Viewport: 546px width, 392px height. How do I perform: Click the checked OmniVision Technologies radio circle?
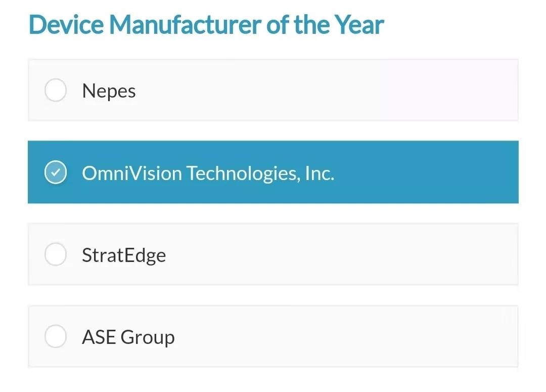[x=56, y=173]
